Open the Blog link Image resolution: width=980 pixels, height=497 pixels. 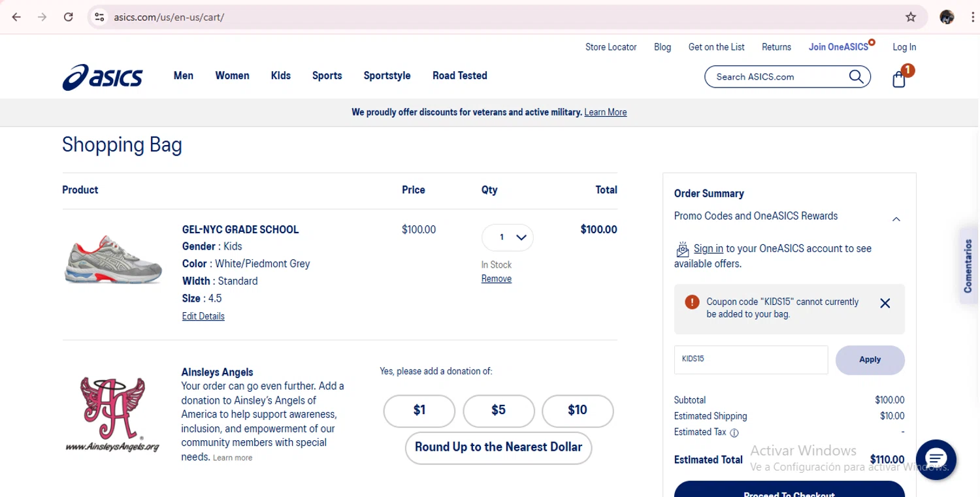[x=662, y=47]
